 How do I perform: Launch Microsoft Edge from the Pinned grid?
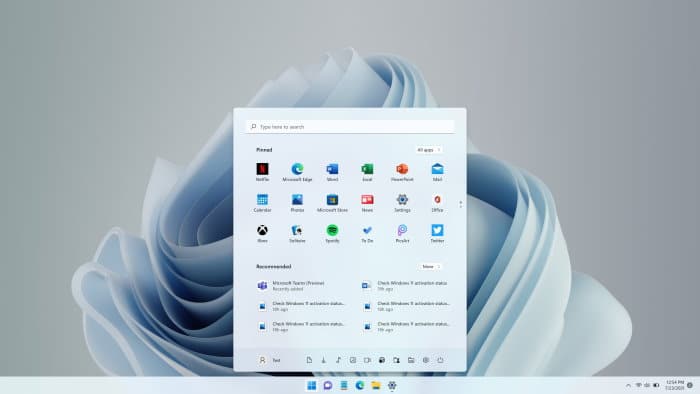[297, 172]
